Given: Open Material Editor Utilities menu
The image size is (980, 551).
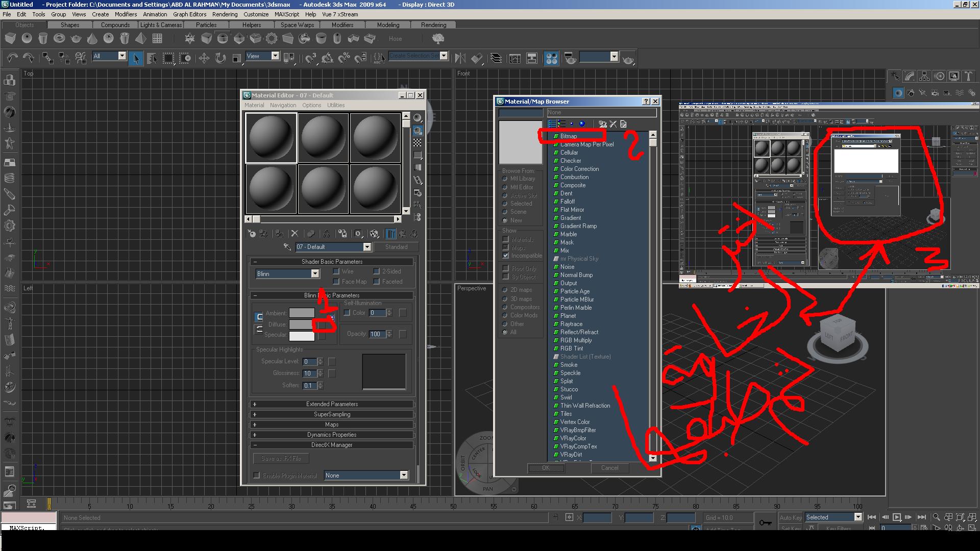Looking at the screenshot, I should [x=336, y=105].
